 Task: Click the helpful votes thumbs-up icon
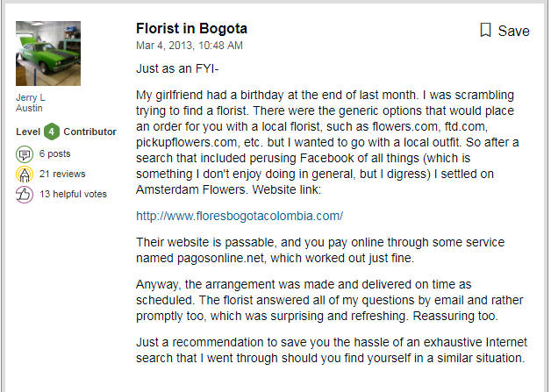coord(24,194)
